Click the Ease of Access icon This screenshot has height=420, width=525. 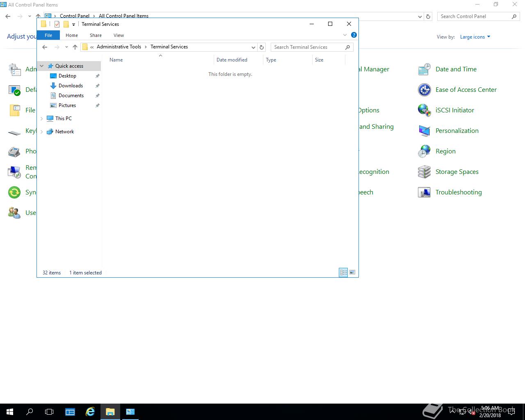424,90
